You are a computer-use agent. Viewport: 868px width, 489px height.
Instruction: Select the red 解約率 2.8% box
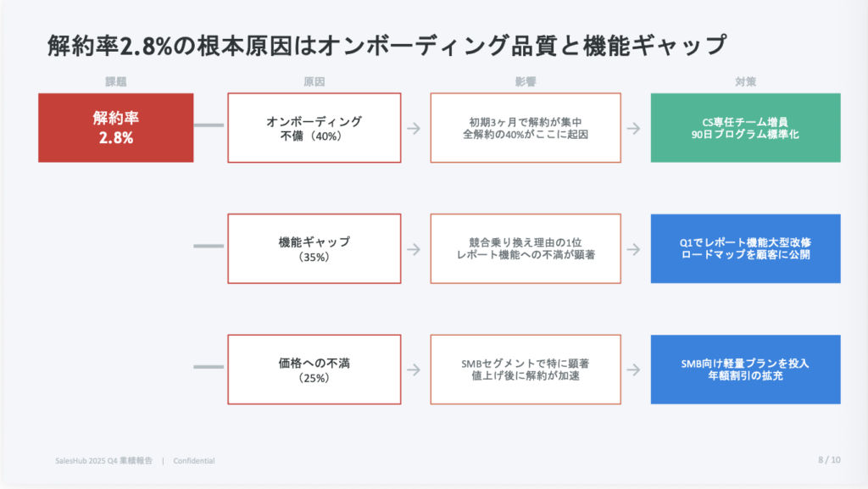pos(116,127)
